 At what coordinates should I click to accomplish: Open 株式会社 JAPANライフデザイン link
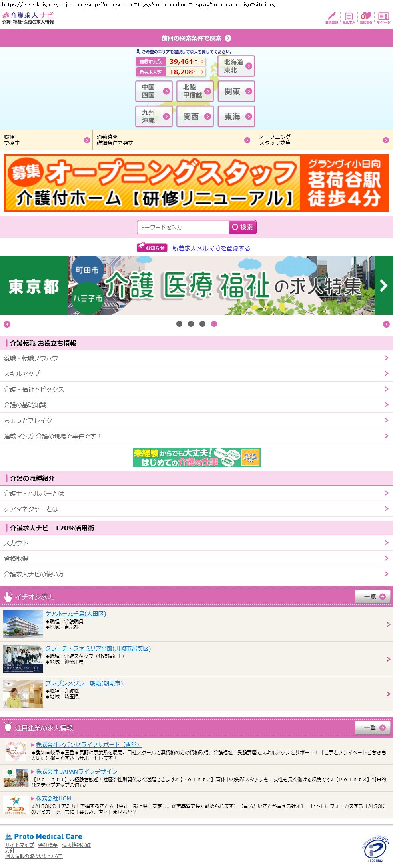coord(76,772)
